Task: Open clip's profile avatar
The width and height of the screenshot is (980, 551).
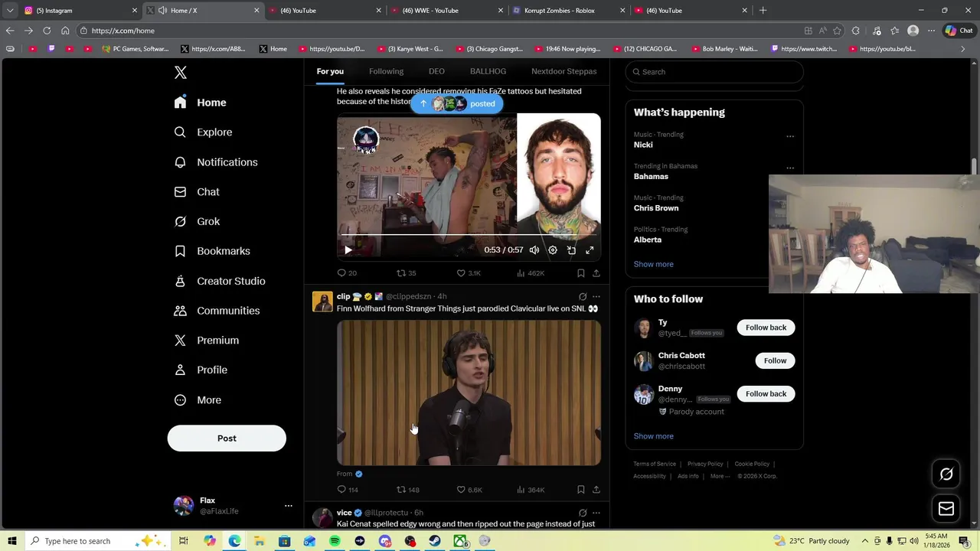Action: point(322,302)
